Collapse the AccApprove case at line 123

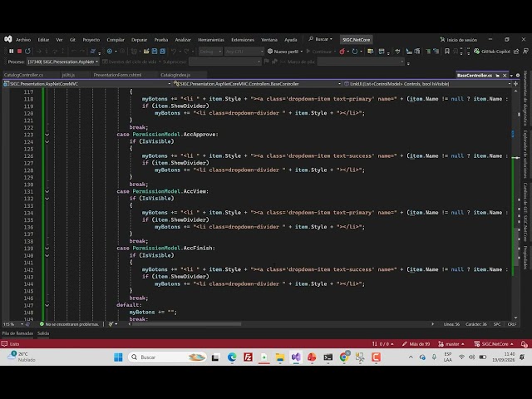47,135
